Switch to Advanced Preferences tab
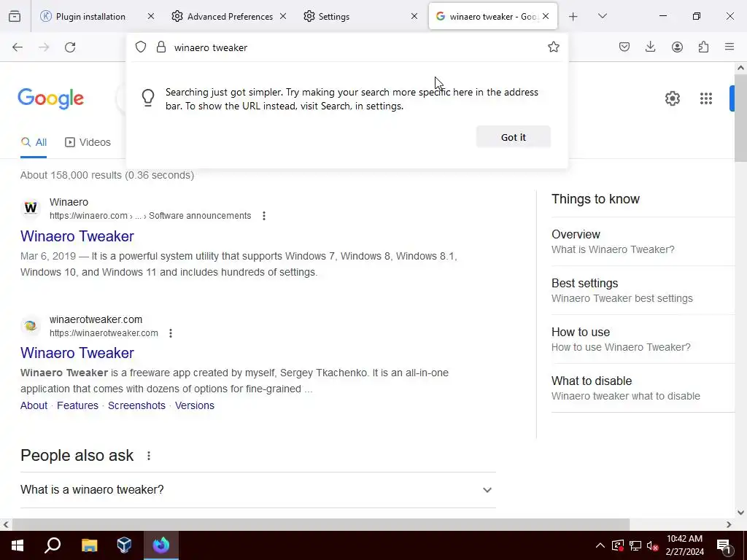747x560 pixels. coord(230,17)
